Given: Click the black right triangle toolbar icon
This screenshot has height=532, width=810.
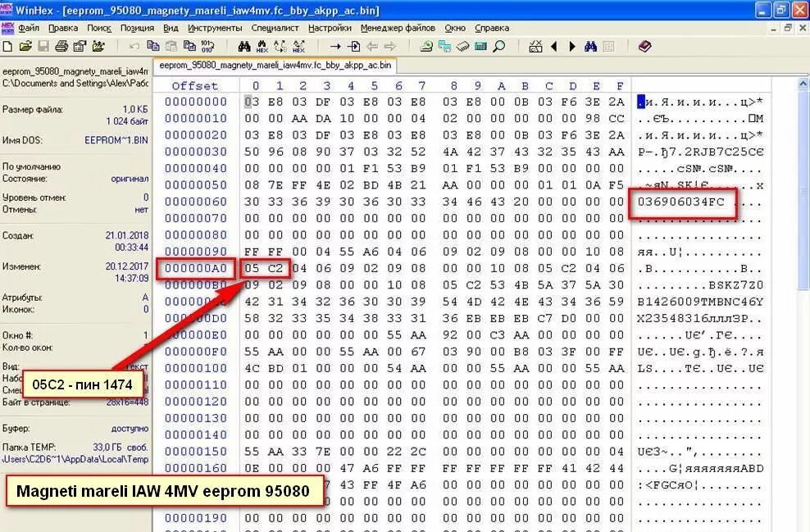Looking at the screenshot, I should pyautogui.click(x=572, y=47).
